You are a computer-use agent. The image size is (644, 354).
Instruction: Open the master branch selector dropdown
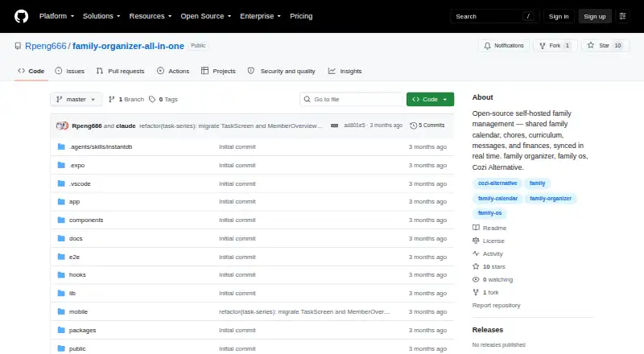click(76, 100)
